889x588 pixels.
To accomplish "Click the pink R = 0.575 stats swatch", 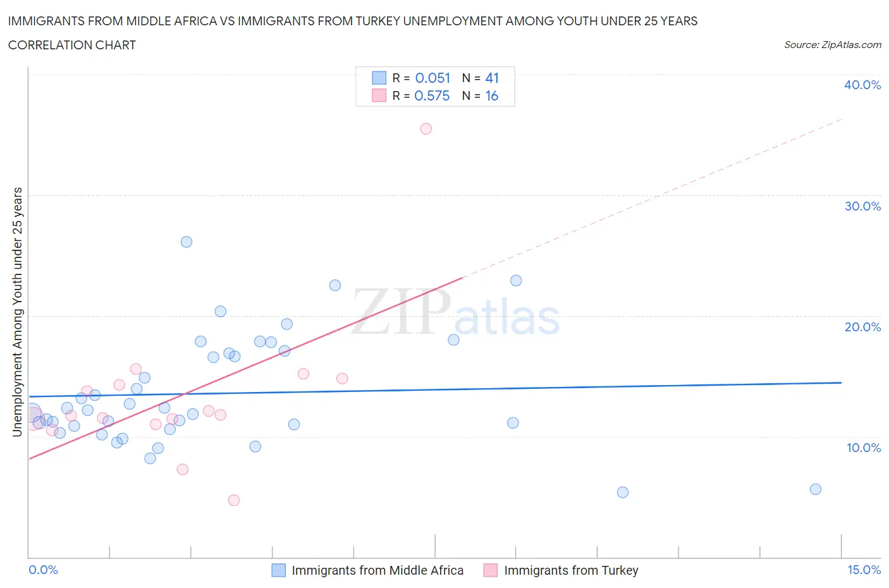I will point(379,95).
